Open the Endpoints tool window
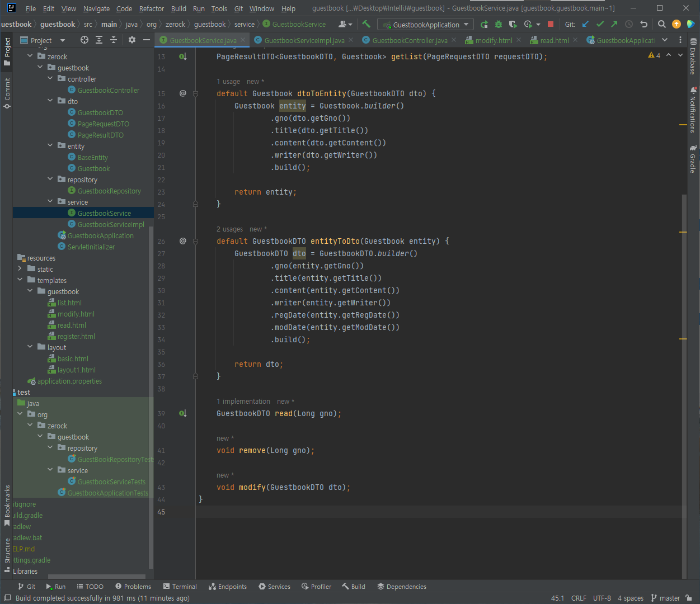 tap(228, 586)
